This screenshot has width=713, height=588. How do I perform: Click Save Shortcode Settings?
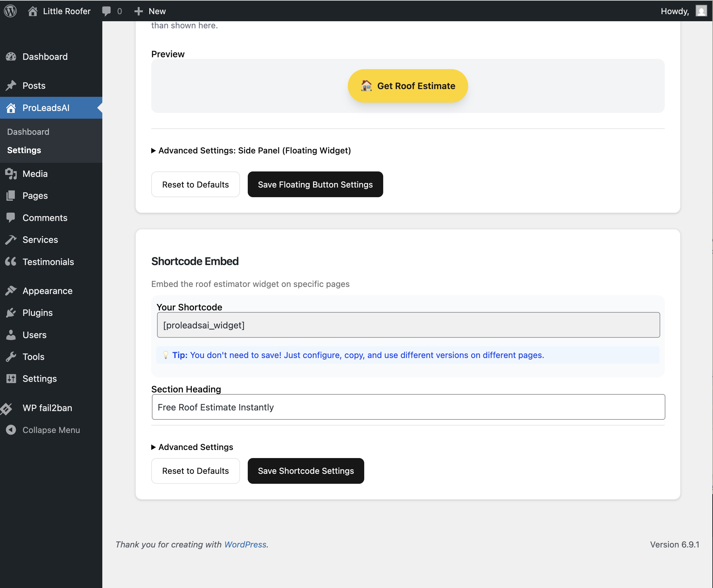pyautogui.click(x=306, y=471)
